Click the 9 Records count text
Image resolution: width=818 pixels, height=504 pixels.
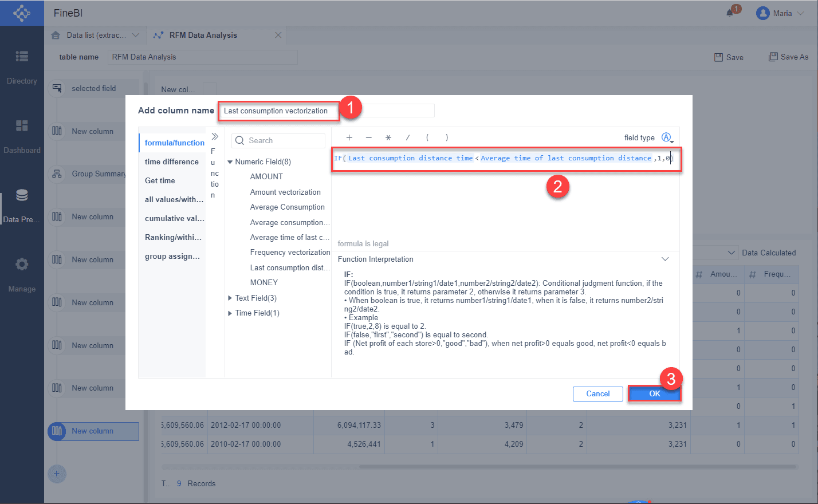(196, 483)
